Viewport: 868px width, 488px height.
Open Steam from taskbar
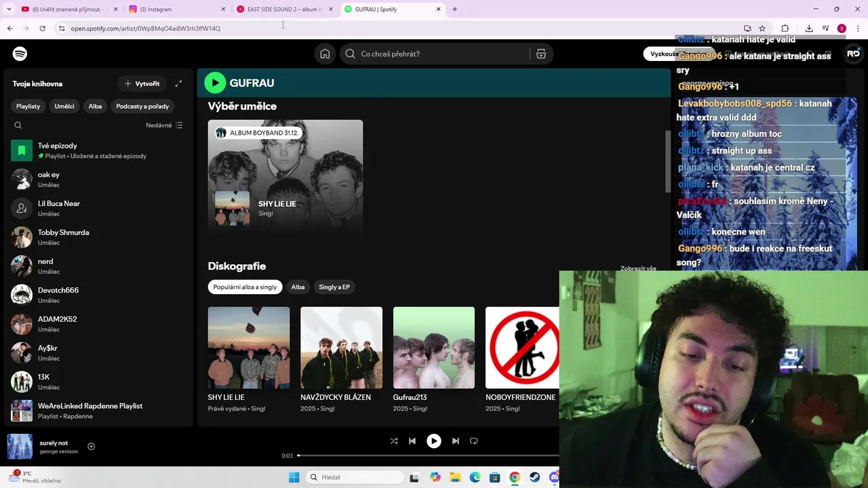click(x=534, y=477)
